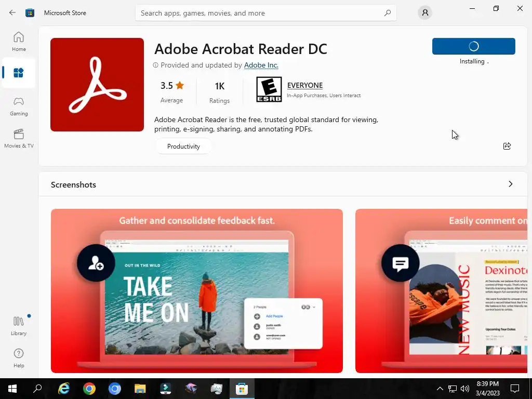
Task: Click the ESRB rating badge
Action: click(x=269, y=89)
